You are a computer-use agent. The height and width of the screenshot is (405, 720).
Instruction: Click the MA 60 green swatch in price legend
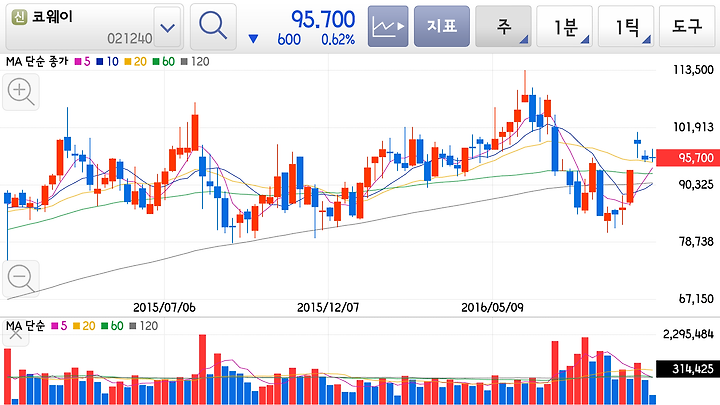point(156,62)
